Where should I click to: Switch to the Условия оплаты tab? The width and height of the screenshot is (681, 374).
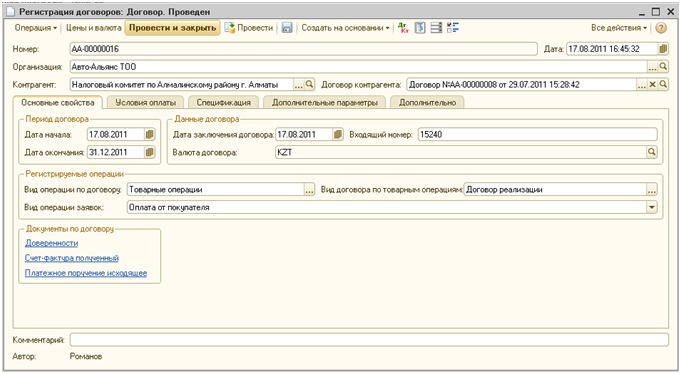(145, 103)
